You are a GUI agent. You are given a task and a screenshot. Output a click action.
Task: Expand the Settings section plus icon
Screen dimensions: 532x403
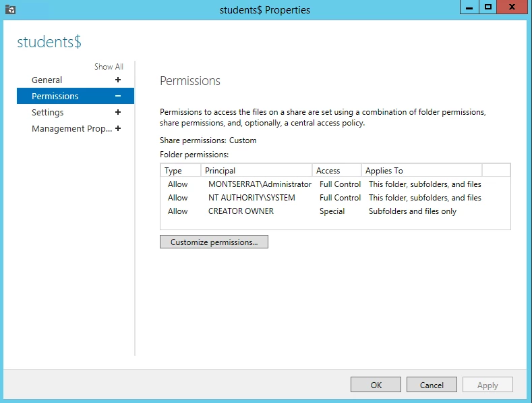pos(118,112)
